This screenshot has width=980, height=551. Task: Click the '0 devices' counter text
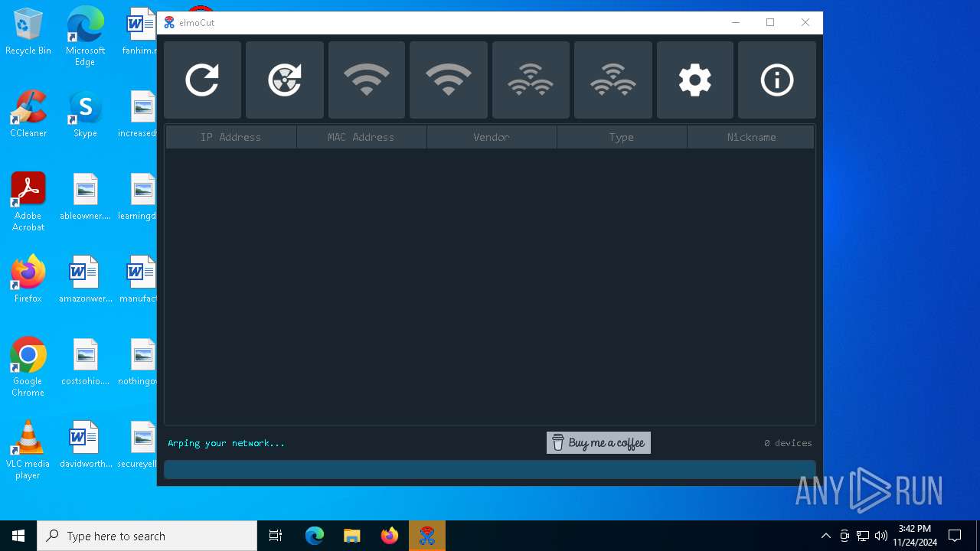pos(788,443)
